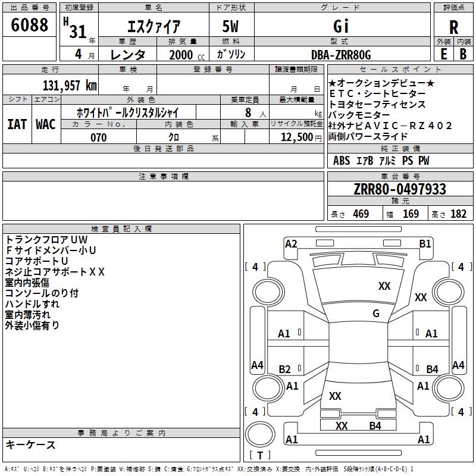Click the air conditioner value WAC
This screenshot has width=476, height=476.
click(46, 124)
